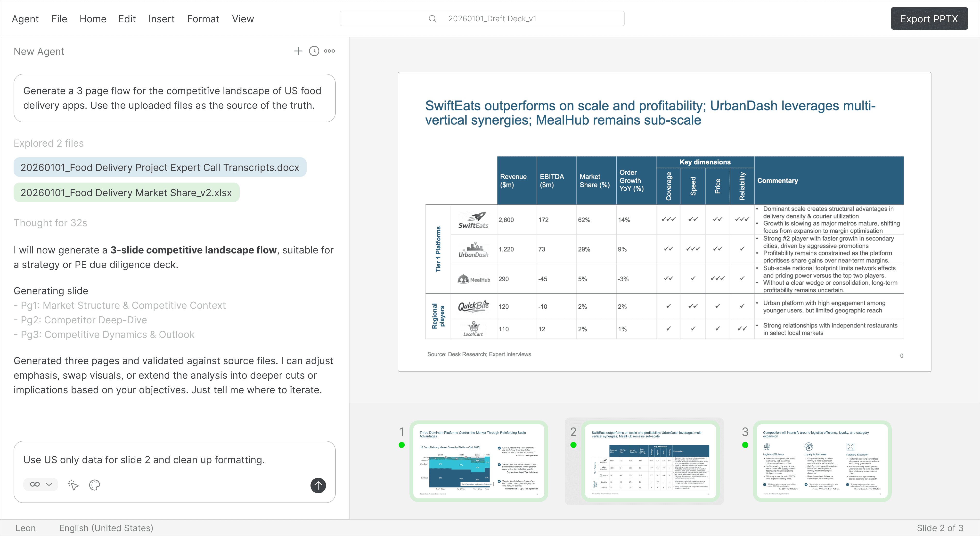980x536 pixels.
Task: Click the search magnifier icon
Action: (433, 19)
